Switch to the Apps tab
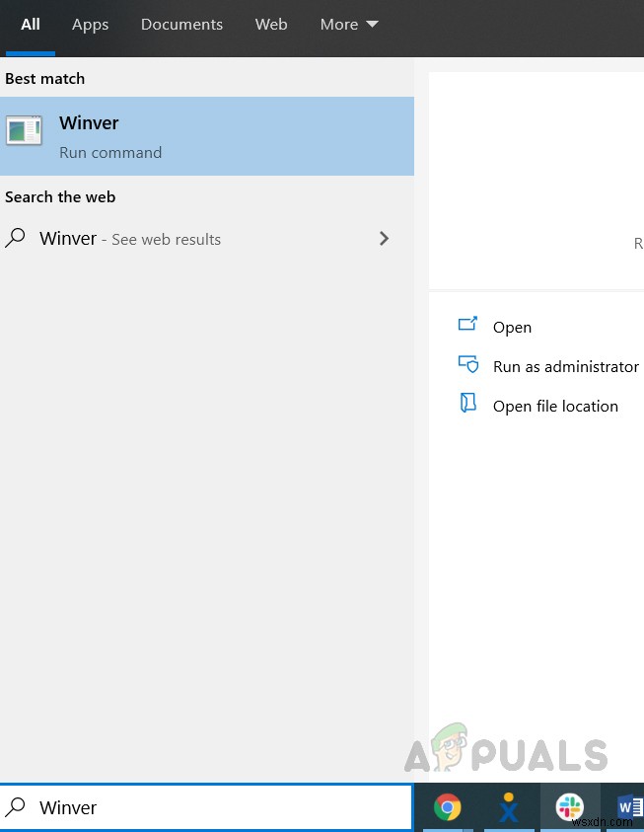Screen dimensions: 644x832 (90, 24)
